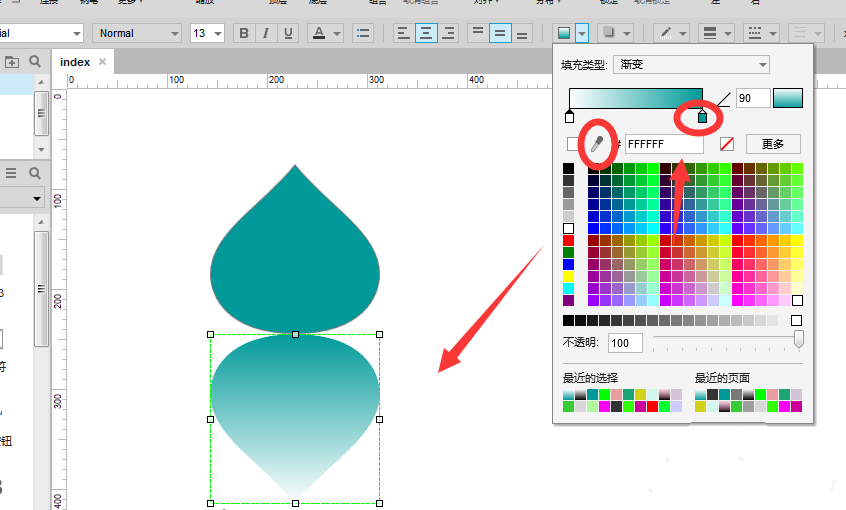The width and height of the screenshot is (846, 510).
Task: Align text left
Action: (403, 33)
